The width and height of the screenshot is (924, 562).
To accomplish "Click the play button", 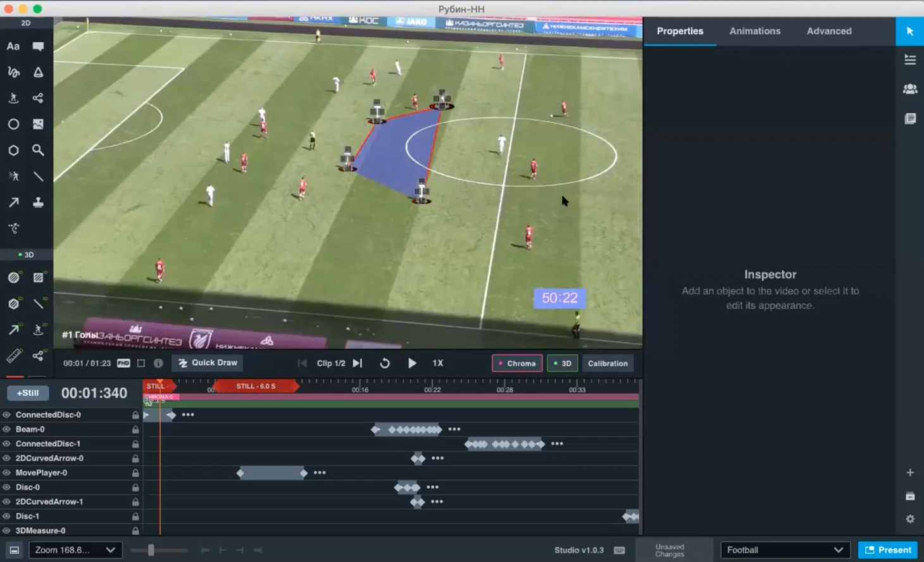I will click(x=412, y=363).
